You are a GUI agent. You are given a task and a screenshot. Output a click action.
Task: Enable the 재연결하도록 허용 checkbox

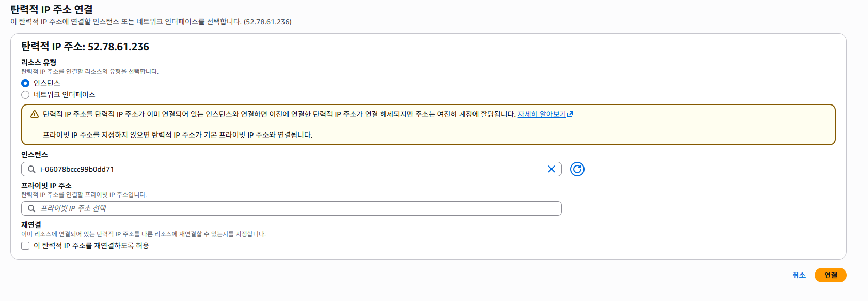tap(25, 246)
